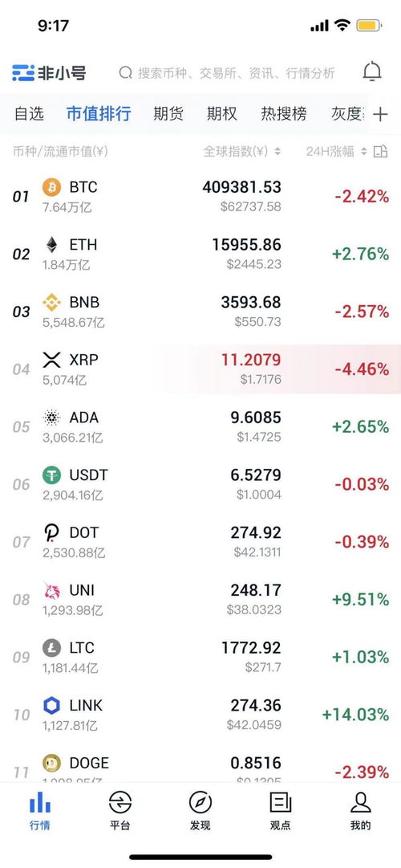401x868 pixels.
Task: Tap the plus icon to add tabs
Action: (380, 115)
